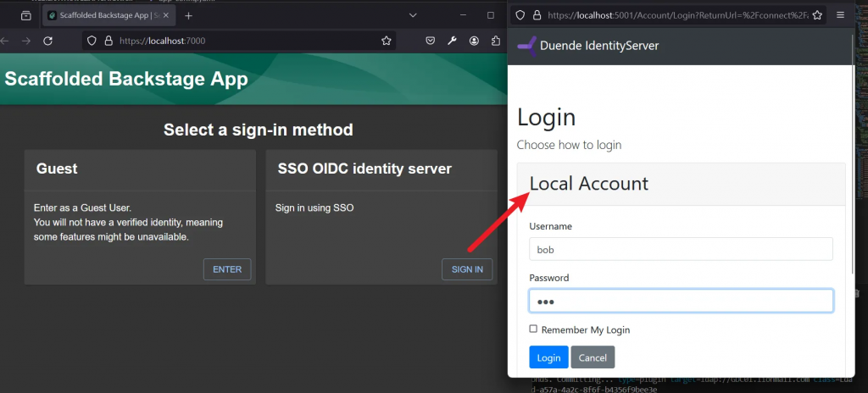Open the Firefox account profile icon
This screenshot has width=868, height=393.
coord(475,41)
